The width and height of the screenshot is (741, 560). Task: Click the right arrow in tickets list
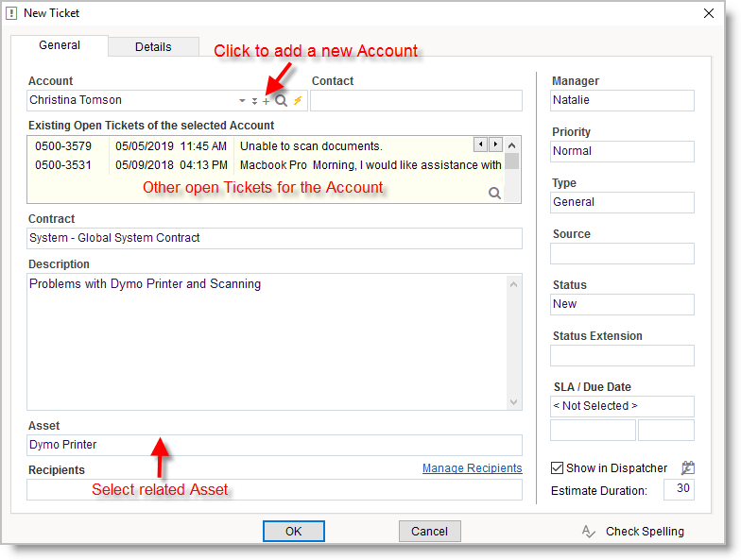(x=494, y=144)
